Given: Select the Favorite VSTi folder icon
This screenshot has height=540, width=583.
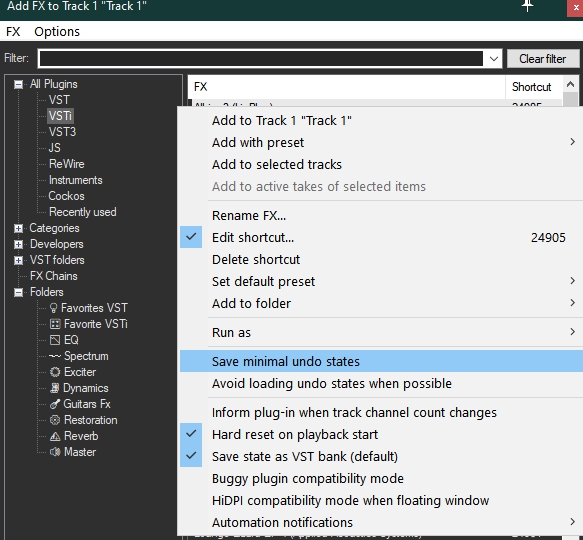Looking at the screenshot, I should click(55, 324).
